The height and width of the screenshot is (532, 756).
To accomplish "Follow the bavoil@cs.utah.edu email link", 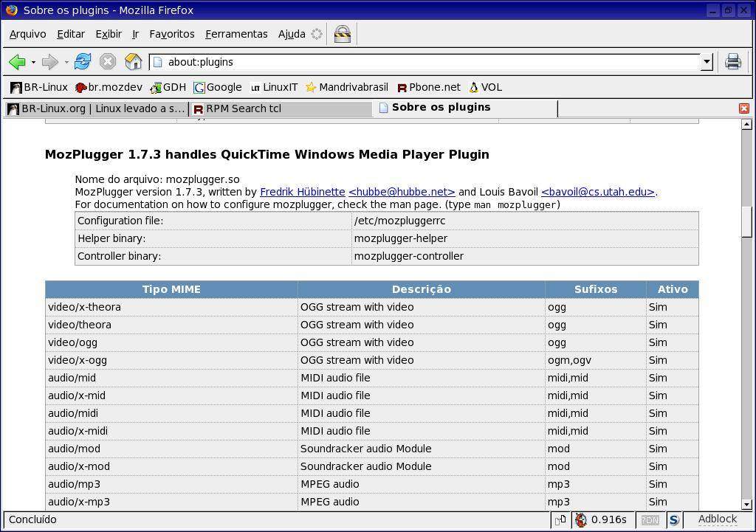I will pos(598,192).
